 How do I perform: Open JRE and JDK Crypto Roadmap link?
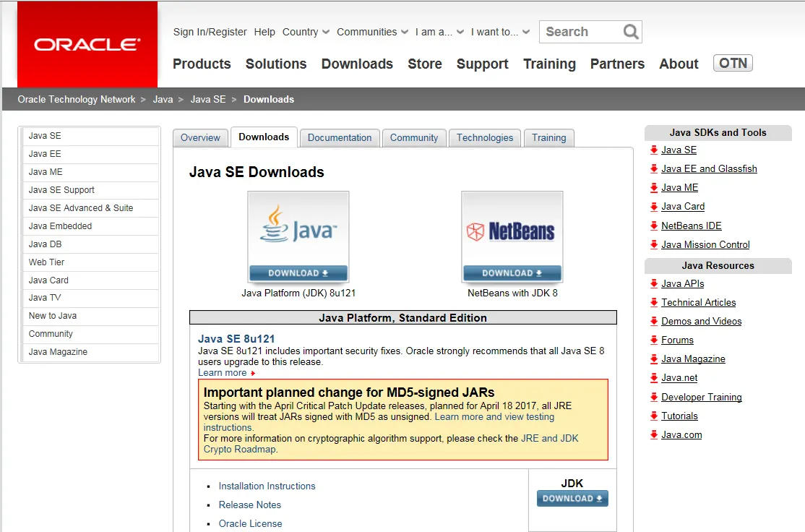(550, 439)
